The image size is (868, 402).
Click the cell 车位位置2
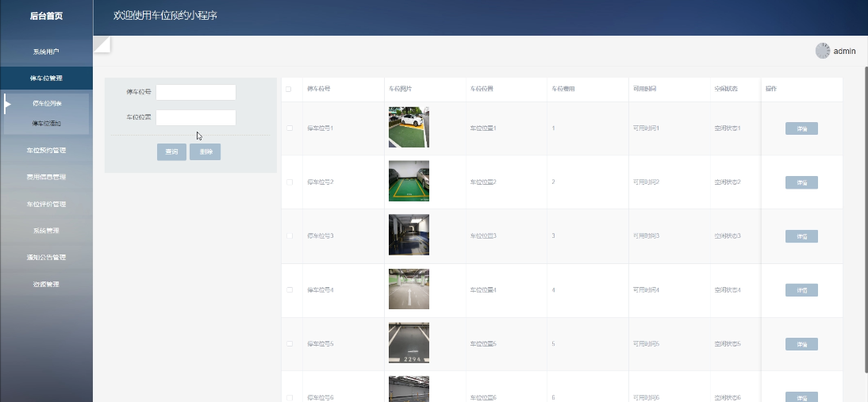click(483, 182)
